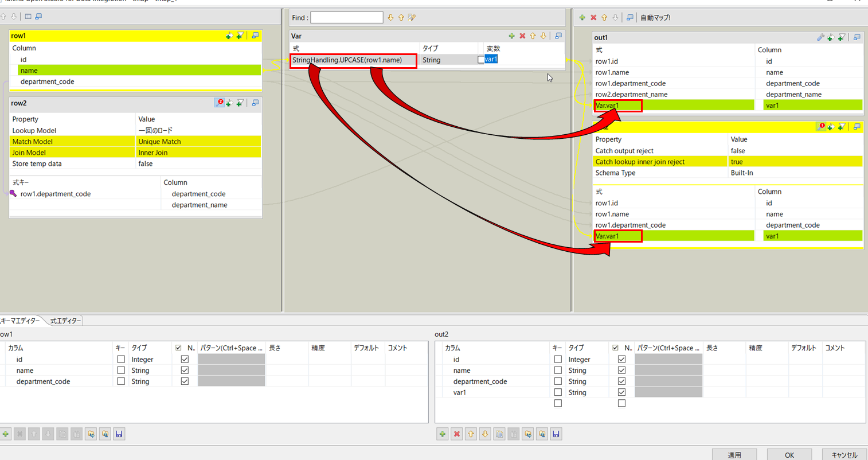Toggle the key checkbox for the row1 name column
This screenshot has width=868, height=460.
click(121, 371)
